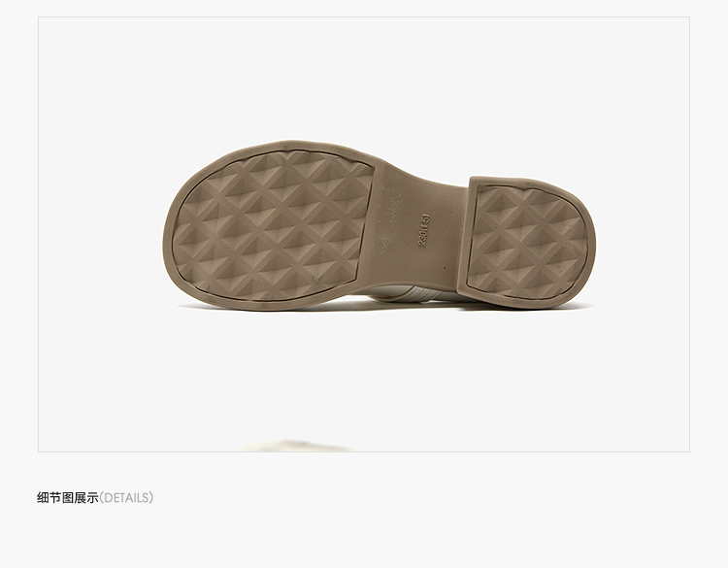
Task: Click the shadow under the forefoot
Action: (x=260, y=308)
